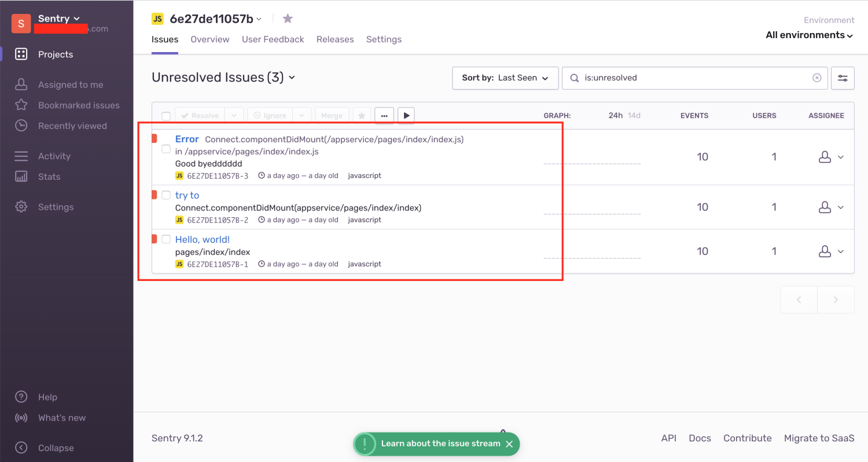Click the 6E27DE11057B-2 short ID
The width and height of the screenshot is (868, 462).
[218, 220]
